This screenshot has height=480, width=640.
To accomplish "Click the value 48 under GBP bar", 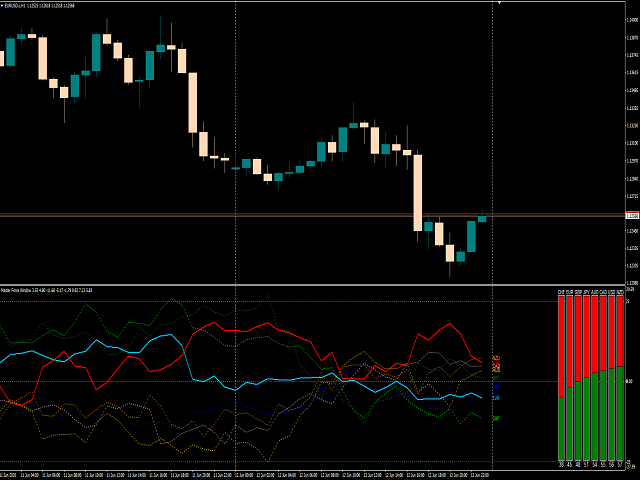I will click(x=578, y=464).
